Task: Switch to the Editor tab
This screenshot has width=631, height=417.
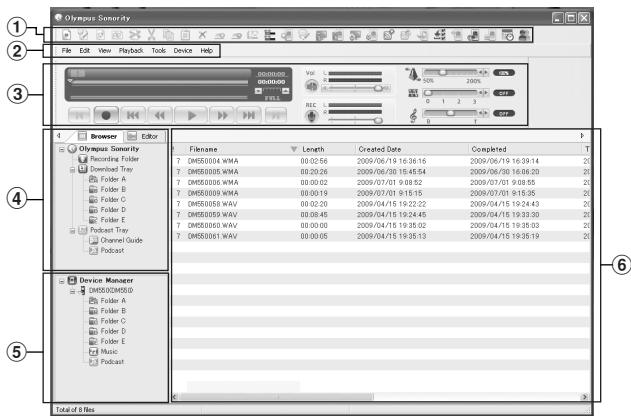Action: pos(144,136)
